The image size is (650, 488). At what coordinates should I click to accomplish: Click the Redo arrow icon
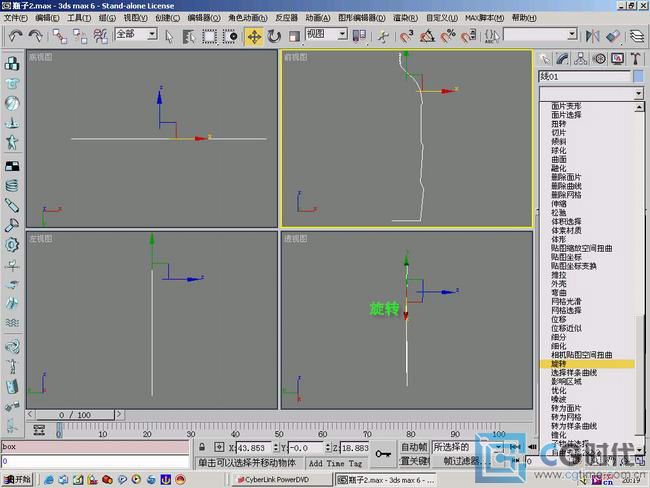(x=36, y=36)
